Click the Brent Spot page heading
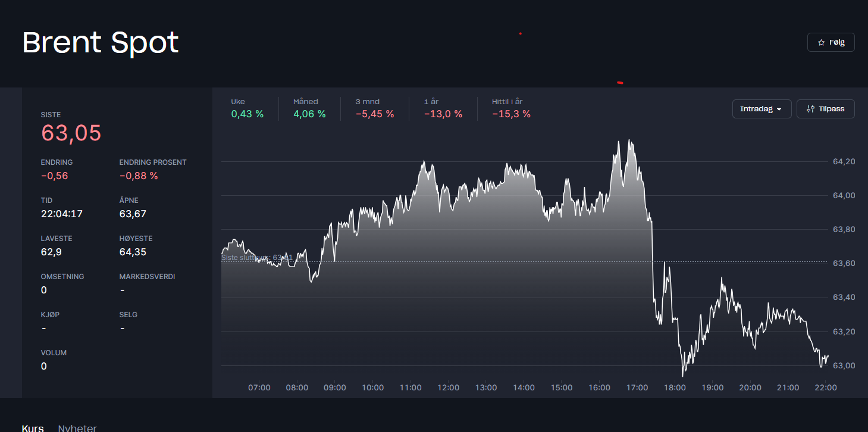This screenshot has height=432, width=868. tap(101, 43)
